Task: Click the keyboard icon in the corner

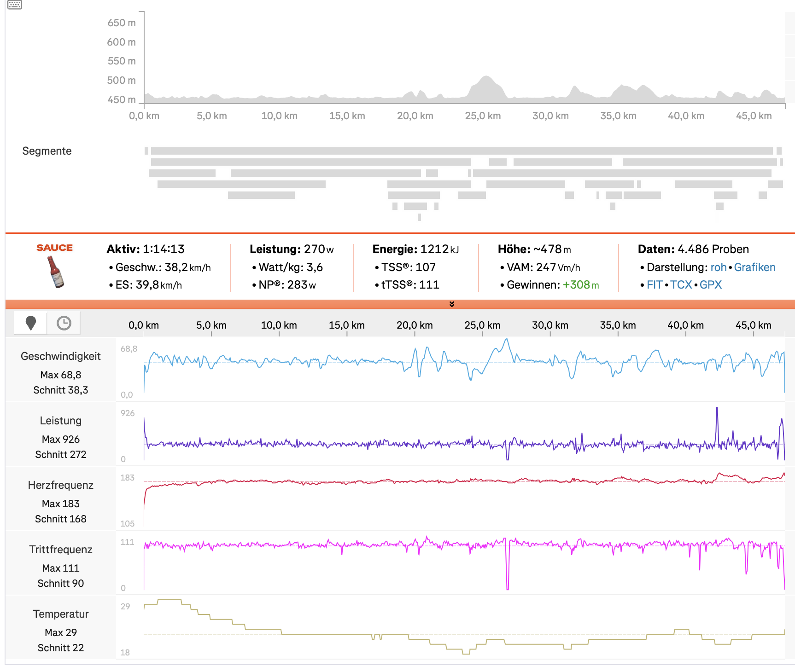Action: coord(15,5)
